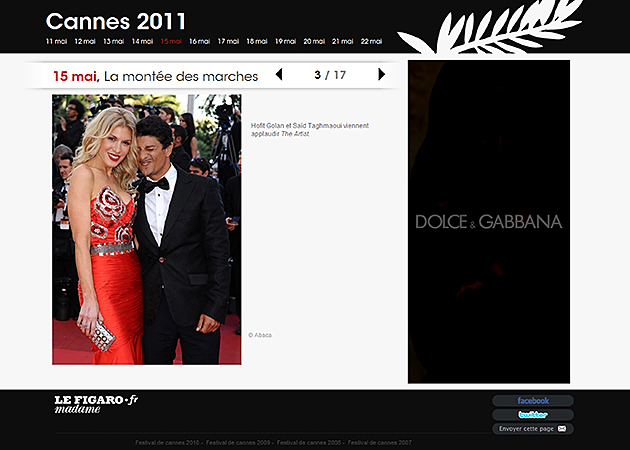Screen dimensions: 630x450
Task: Visit the Festival de Cannes 2009 link
Action: 238,442
